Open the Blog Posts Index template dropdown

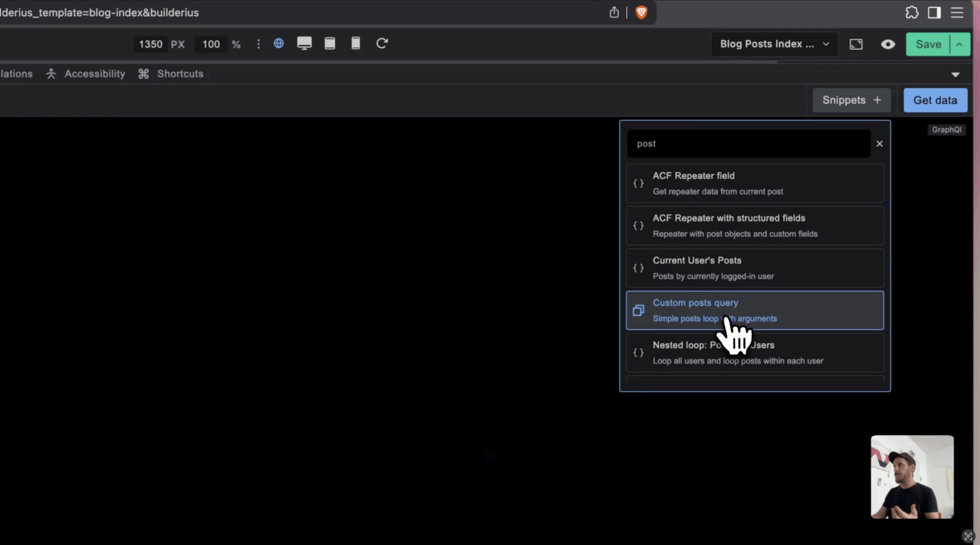[774, 44]
